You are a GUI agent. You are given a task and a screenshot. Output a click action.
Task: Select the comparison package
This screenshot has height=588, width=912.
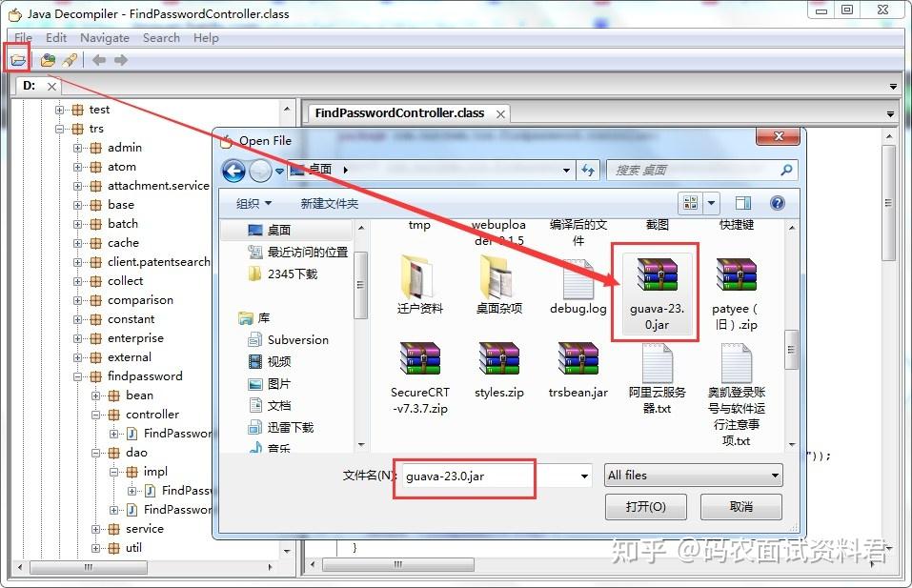click(140, 300)
